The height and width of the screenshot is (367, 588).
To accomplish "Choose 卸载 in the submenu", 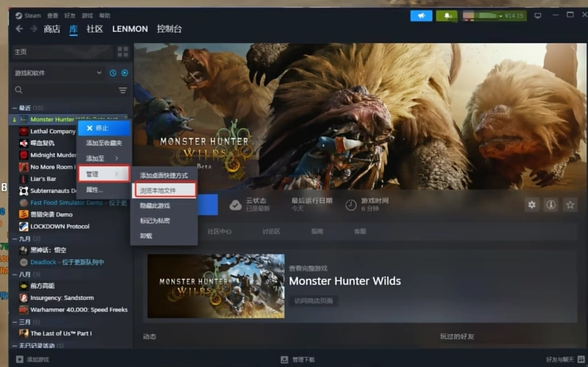I will tap(147, 235).
